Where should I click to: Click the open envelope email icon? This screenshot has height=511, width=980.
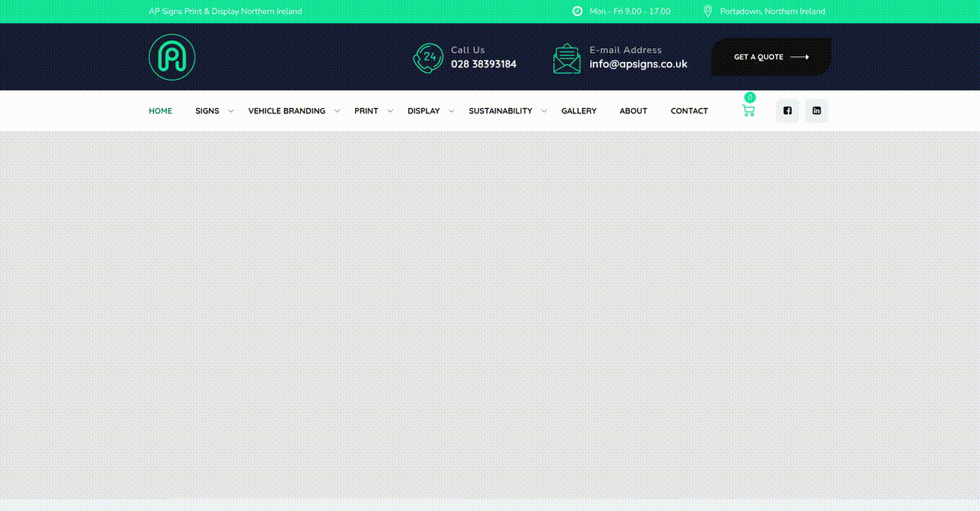[x=567, y=58]
